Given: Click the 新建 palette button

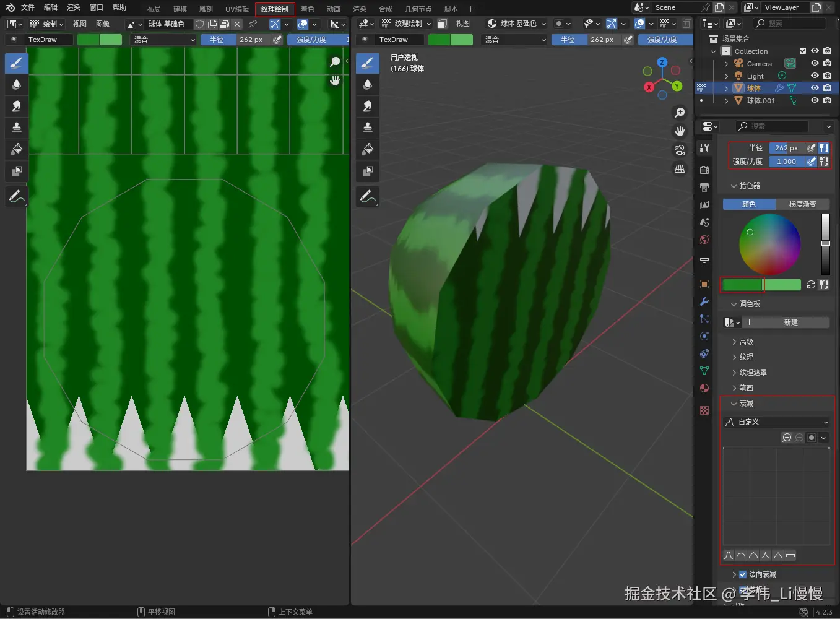Looking at the screenshot, I should [790, 322].
